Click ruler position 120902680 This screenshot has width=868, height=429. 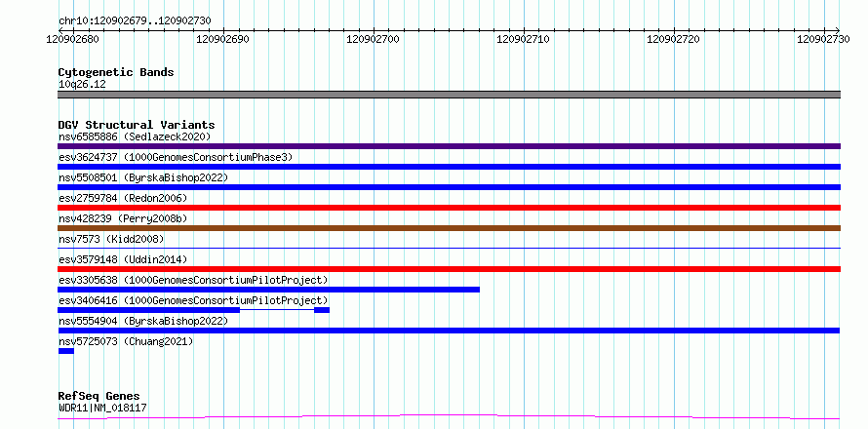point(72,39)
